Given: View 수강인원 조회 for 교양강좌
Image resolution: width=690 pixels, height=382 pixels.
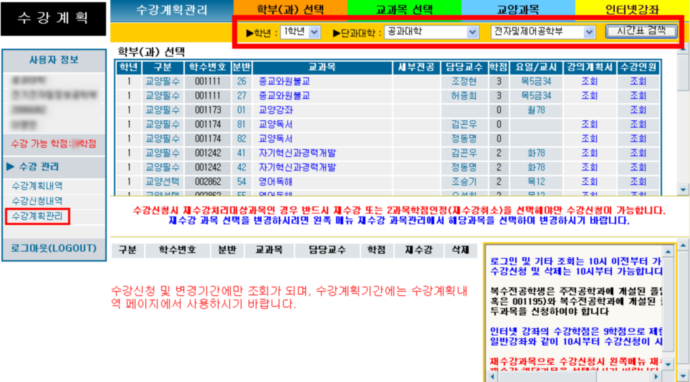Looking at the screenshot, I should 638,110.
